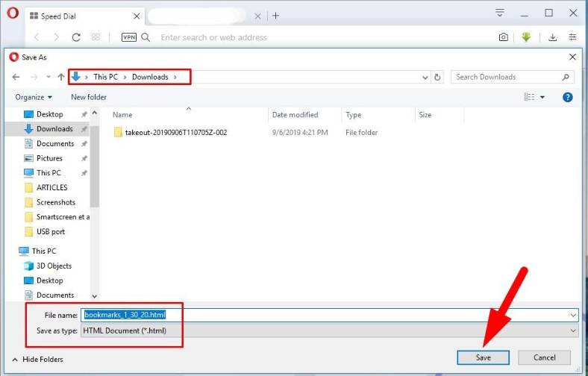588x376 pixels.
Task: Open the dialog Help question icon
Action: [x=567, y=98]
